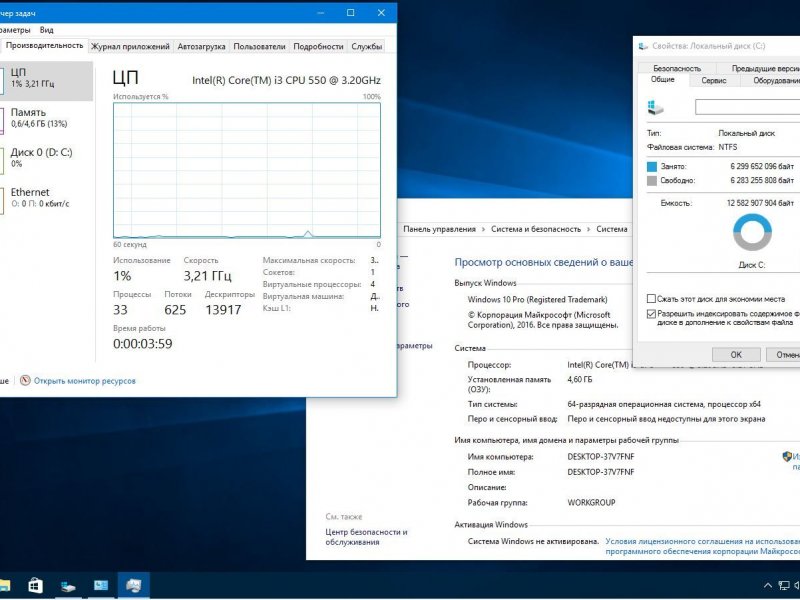This screenshot has height=600, width=800.
Task: Click the Занято value 6 299 652 096 байт
Action: pyautogui.click(x=762, y=166)
